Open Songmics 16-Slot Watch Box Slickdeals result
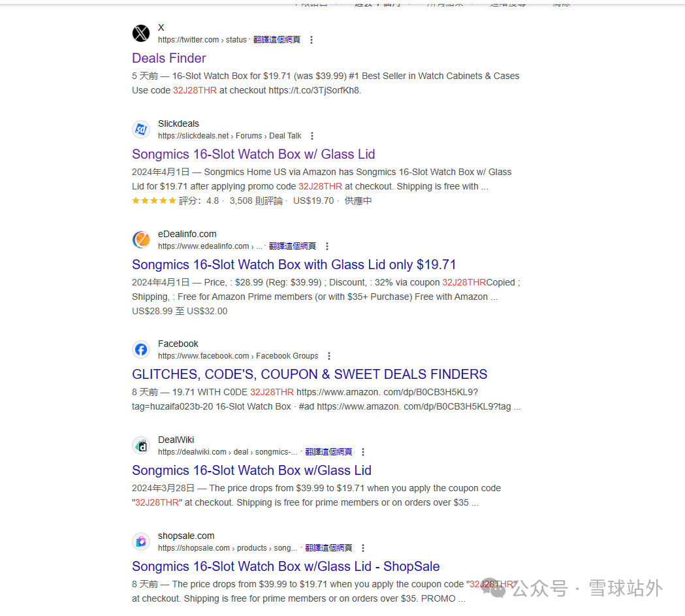 pyautogui.click(x=253, y=154)
